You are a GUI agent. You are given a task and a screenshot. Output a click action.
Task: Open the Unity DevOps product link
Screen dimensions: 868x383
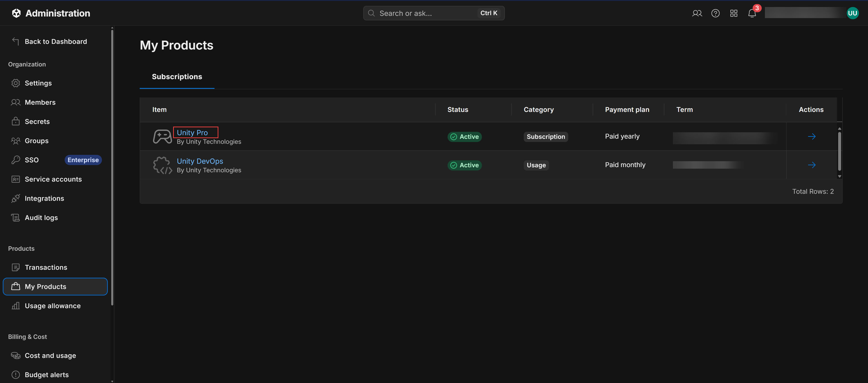coord(200,161)
